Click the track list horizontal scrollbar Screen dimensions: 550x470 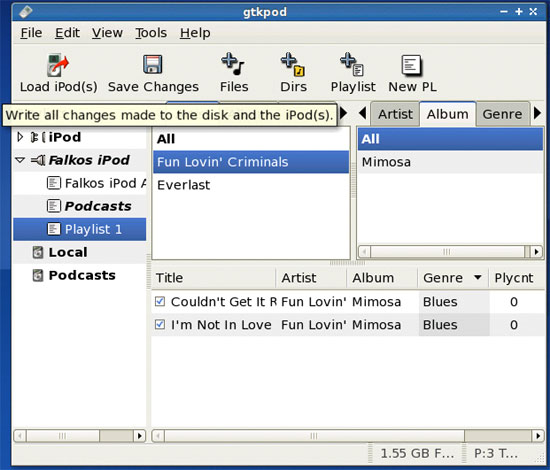tap(314, 436)
